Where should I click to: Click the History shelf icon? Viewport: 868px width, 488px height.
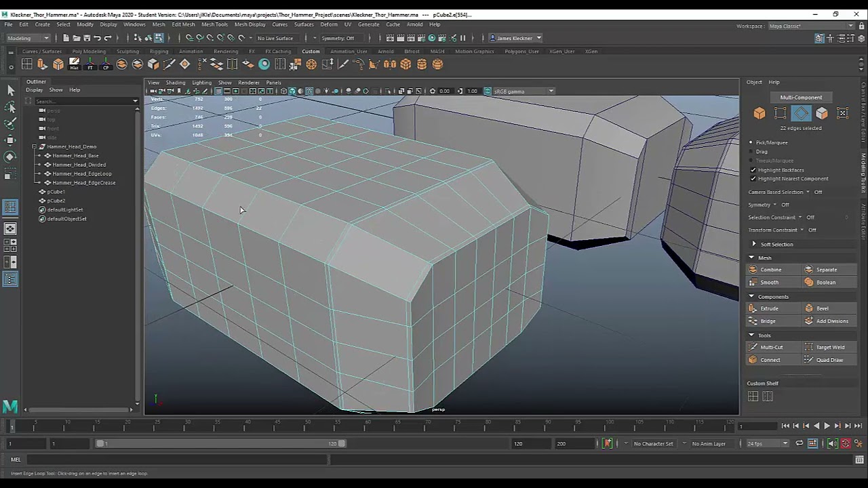pos(74,64)
